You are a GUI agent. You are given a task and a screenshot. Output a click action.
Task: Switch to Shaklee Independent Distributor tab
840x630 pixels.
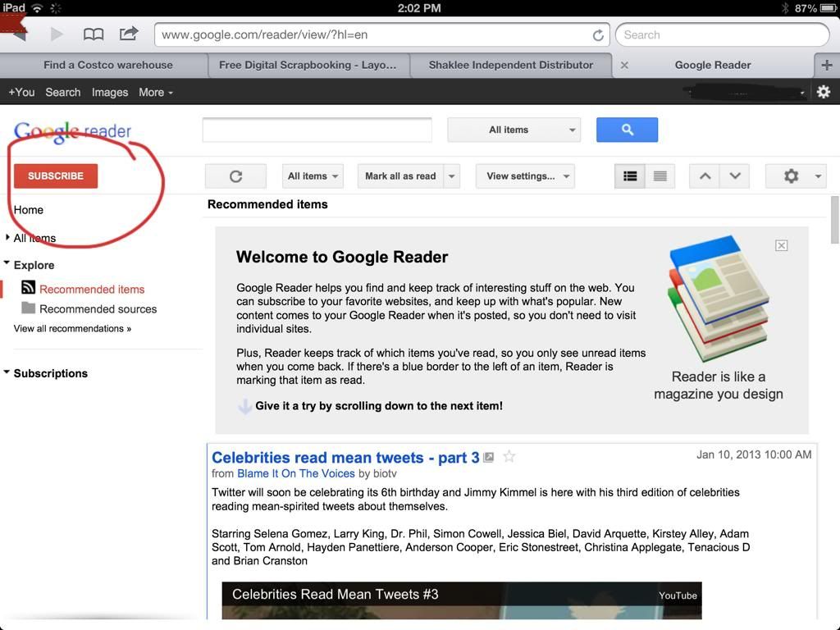510,66
